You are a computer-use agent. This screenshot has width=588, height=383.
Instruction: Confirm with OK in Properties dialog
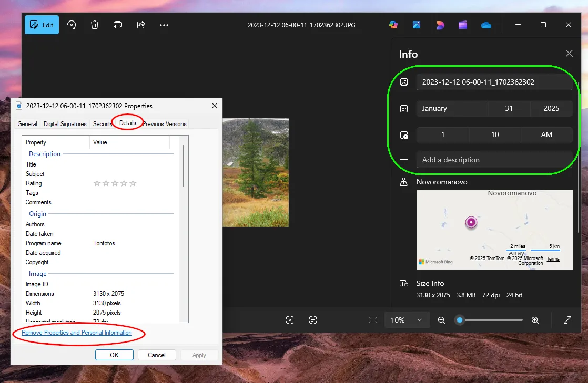point(114,355)
